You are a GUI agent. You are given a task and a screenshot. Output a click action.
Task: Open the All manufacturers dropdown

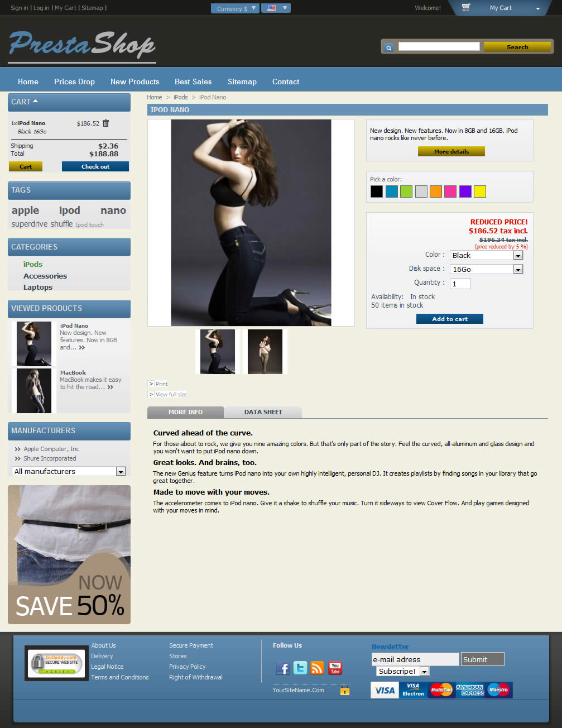69,471
